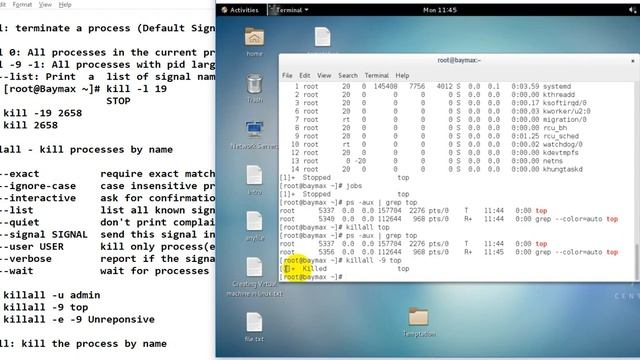The height and width of the screenshot is (360, 640).
Task: Open the clock showing Mon 11:45
Action: click(440, 10)
